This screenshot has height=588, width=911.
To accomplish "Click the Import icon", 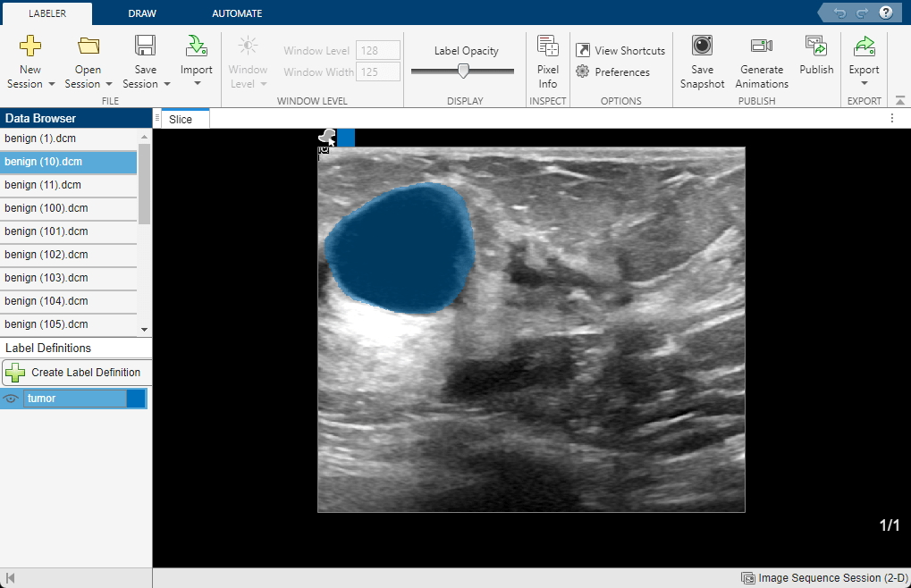I will (x=196, y=46).
